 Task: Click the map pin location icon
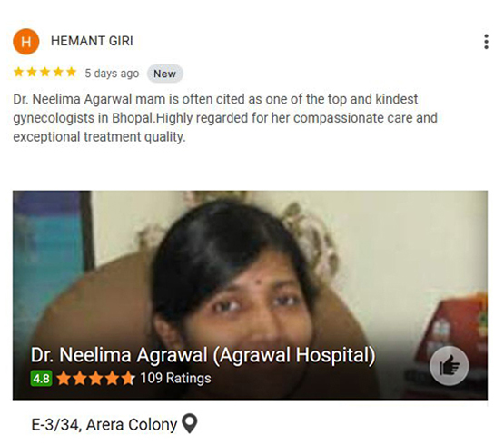pos(189,423)
